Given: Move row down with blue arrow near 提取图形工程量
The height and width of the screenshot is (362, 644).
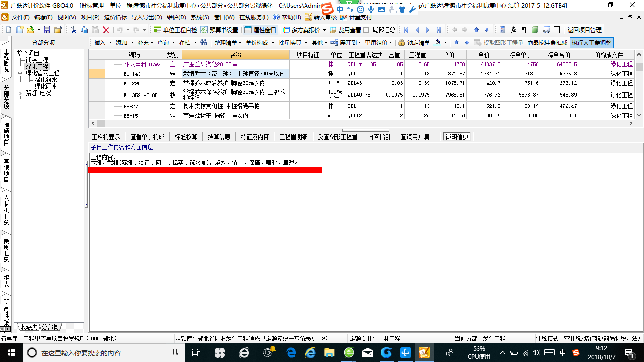Looking at the screenshot, I should pyautogui.click(x=467, y=42).
